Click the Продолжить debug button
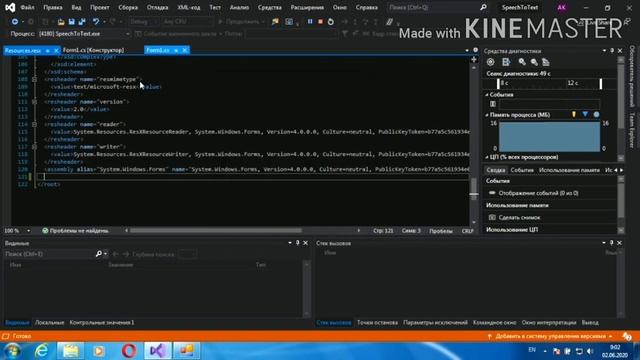Image resolution: width=640 pixels, height=360 pixels. click(x=241, y=22)
